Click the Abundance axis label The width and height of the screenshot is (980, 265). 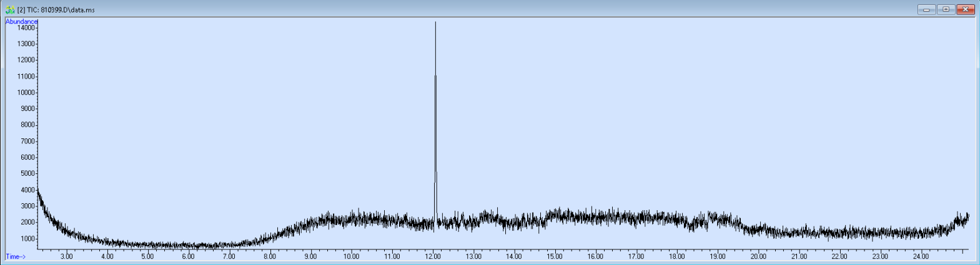click(21, 21)
